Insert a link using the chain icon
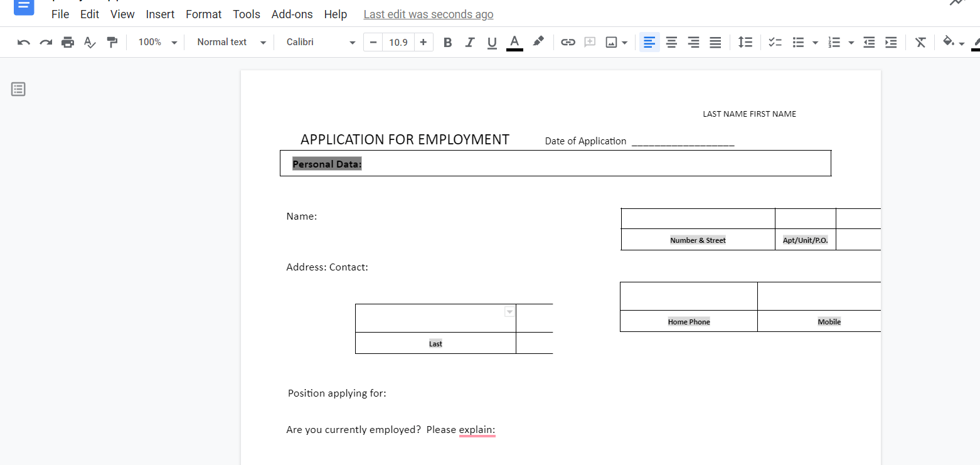Image resolution: width=980 pixels, height=465 pixels. (568, 42)
